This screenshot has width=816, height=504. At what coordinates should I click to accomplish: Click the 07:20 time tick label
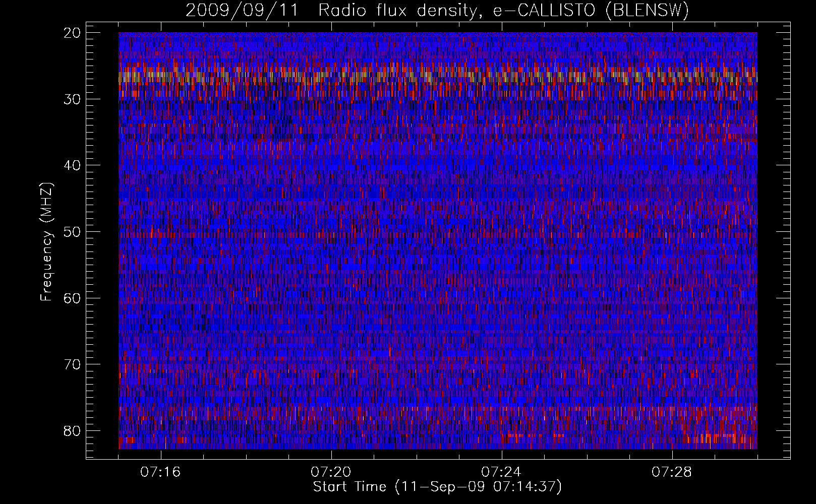pyautogui.click(x=331, y=472)
